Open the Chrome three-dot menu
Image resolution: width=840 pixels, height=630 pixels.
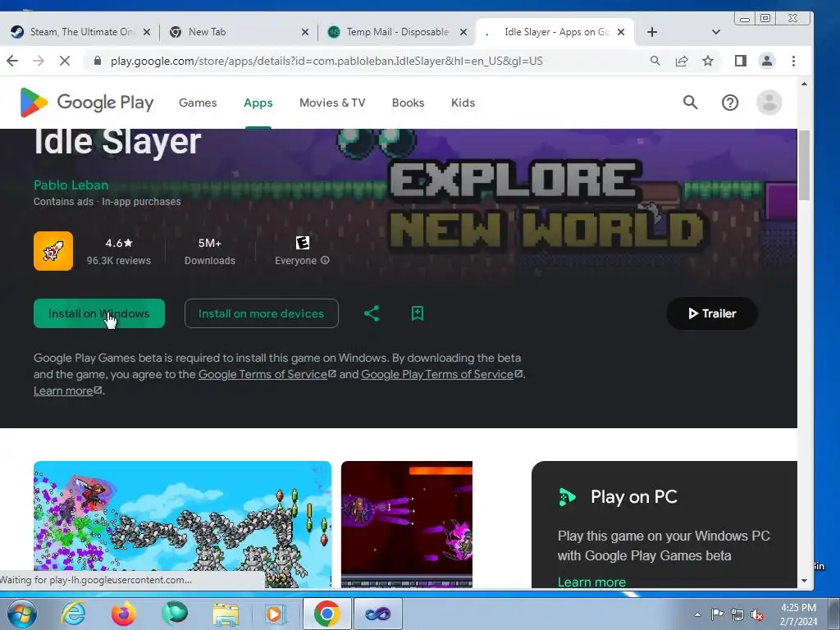(793, 61)
